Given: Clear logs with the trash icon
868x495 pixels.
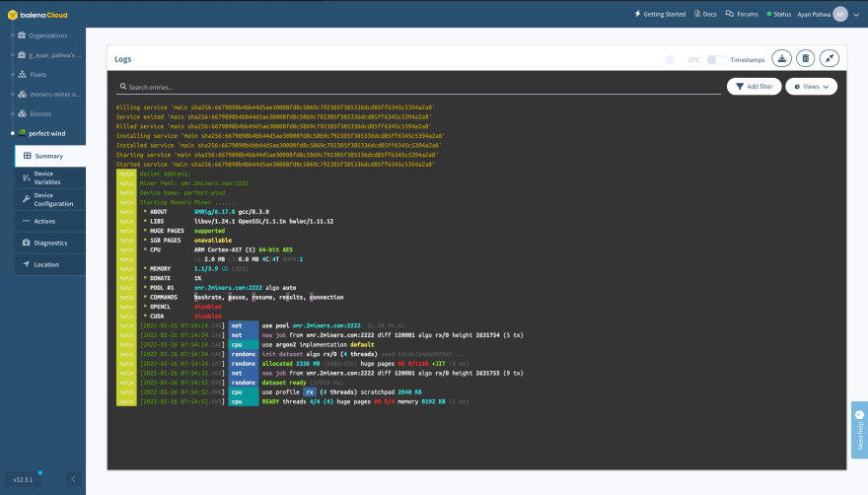Looking at the screenshot, I should (x=806, y=58).
